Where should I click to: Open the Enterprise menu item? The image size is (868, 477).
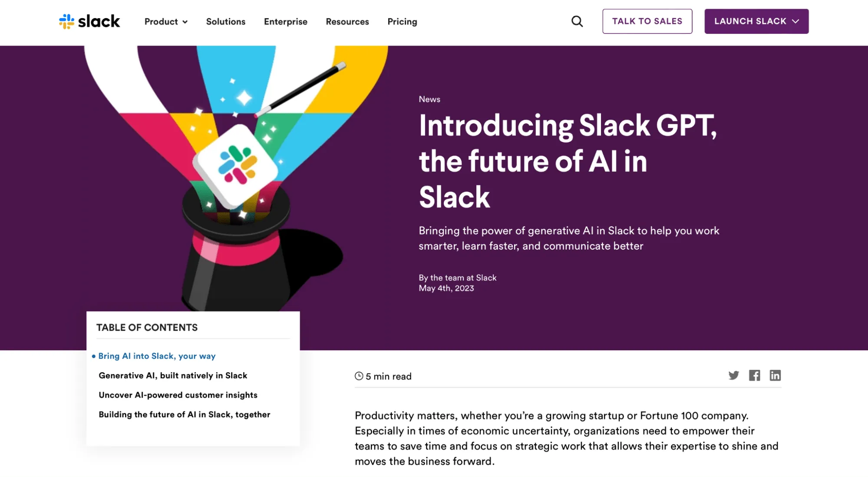click(286, 22)
